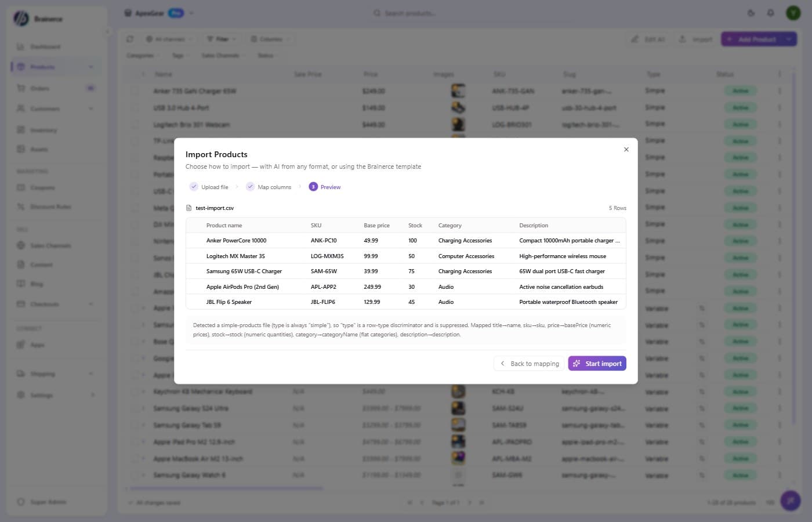Click the Add Product button in background
The image size is (812, 522).
752,39
